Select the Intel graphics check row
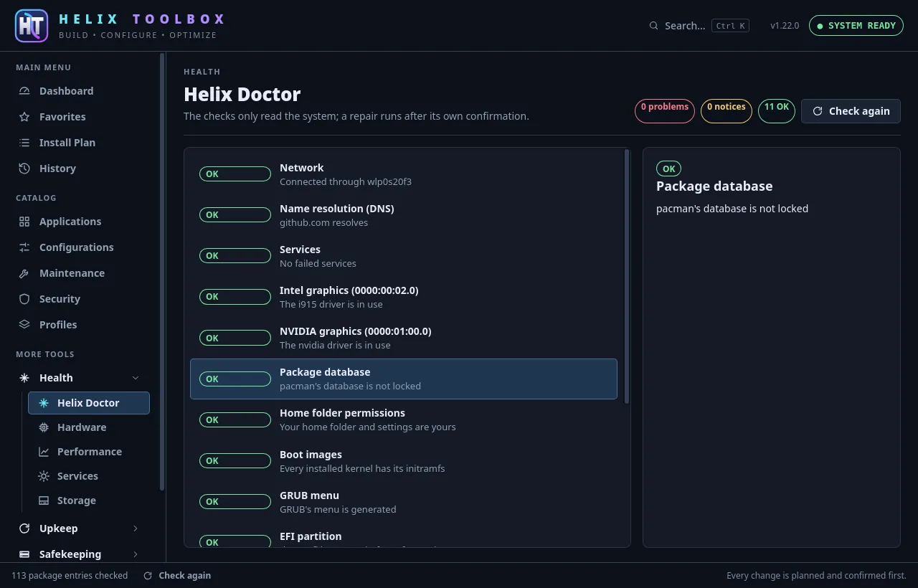918x588 pixels. coord(404,297)
